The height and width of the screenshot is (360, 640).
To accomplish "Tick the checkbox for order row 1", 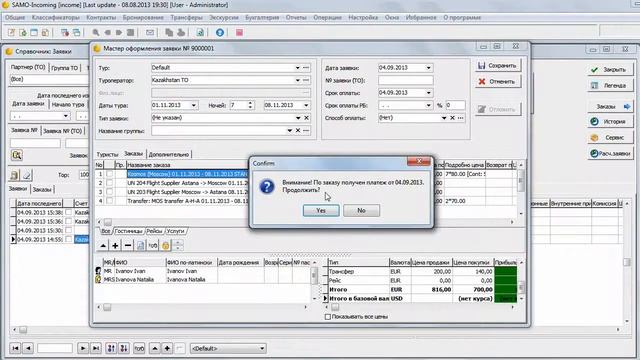I will click(x=109, y=174).
